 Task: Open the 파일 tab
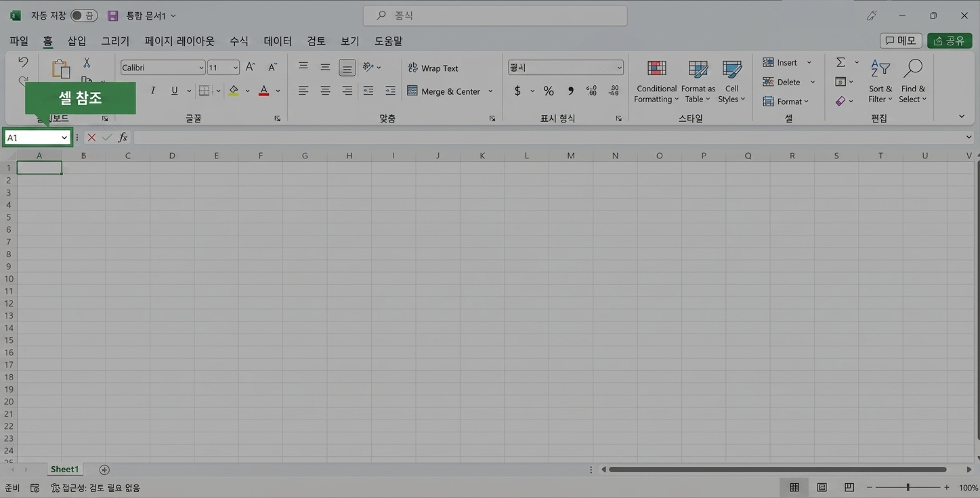(x=19, y=41)
